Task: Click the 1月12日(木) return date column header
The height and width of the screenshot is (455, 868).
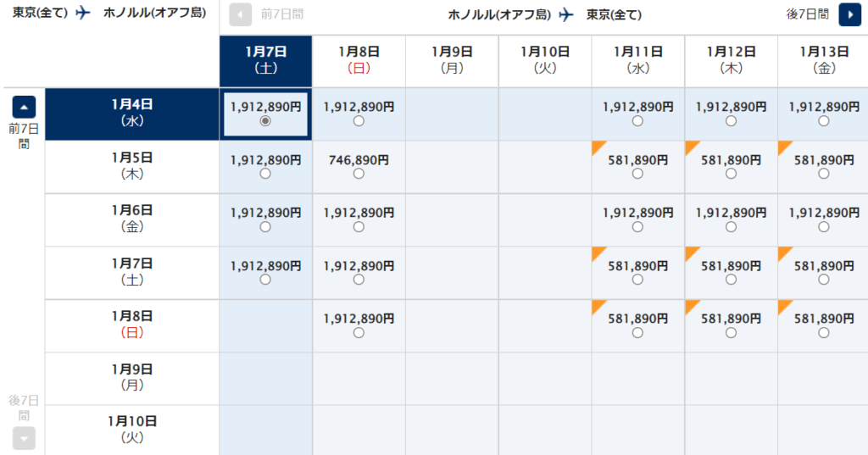Action: (x=731, y=61)
